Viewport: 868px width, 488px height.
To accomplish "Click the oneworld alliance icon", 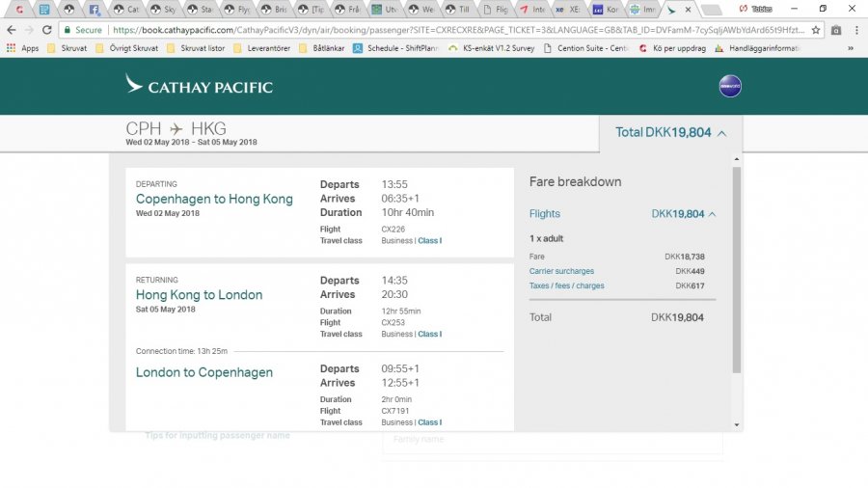I will coord(730,86).
